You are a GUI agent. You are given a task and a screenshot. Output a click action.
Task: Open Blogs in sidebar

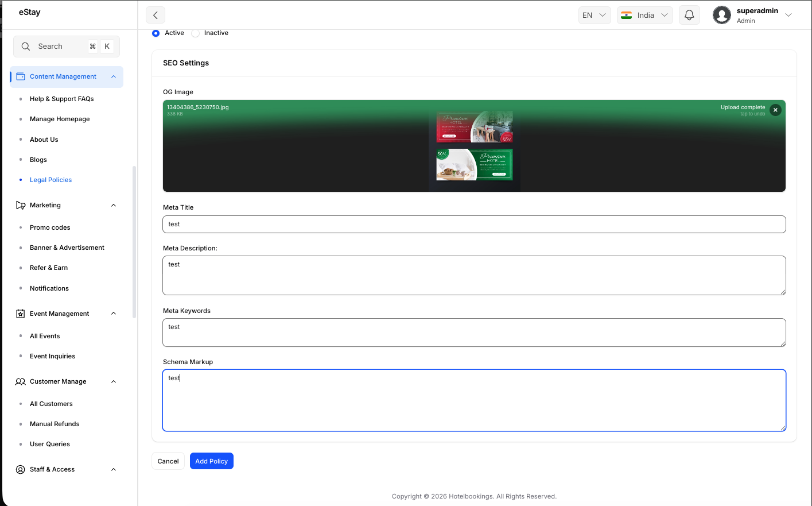[x=38, y=160]
